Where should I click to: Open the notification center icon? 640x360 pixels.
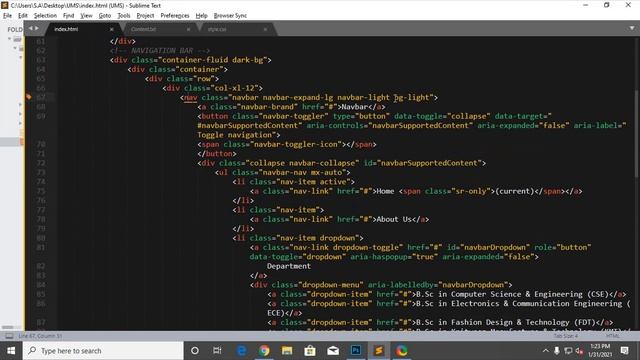pyautogui.click(x=624, y=351)
